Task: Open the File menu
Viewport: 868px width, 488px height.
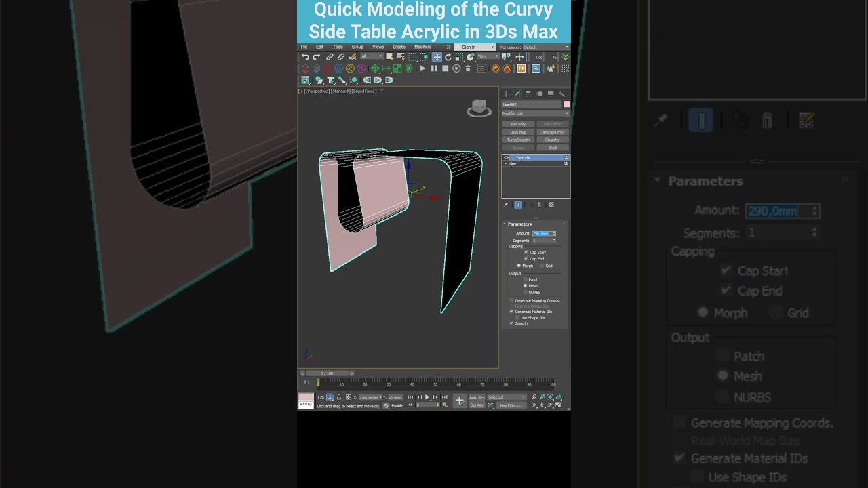Action: tap(304, 47)
